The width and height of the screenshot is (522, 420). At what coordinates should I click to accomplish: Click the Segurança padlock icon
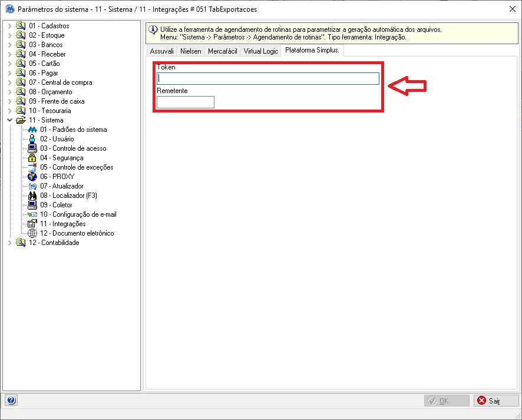pyautogui.click(x=32, y=158)
